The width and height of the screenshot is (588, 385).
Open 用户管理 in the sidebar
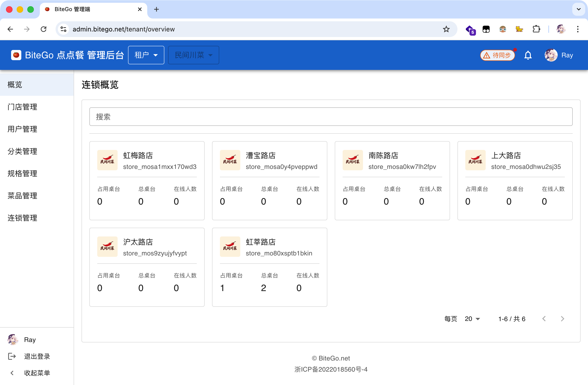click(37, 129)
